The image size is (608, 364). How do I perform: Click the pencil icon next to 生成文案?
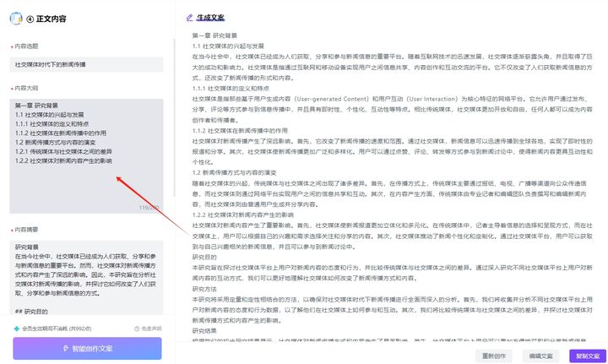[190, 18]
